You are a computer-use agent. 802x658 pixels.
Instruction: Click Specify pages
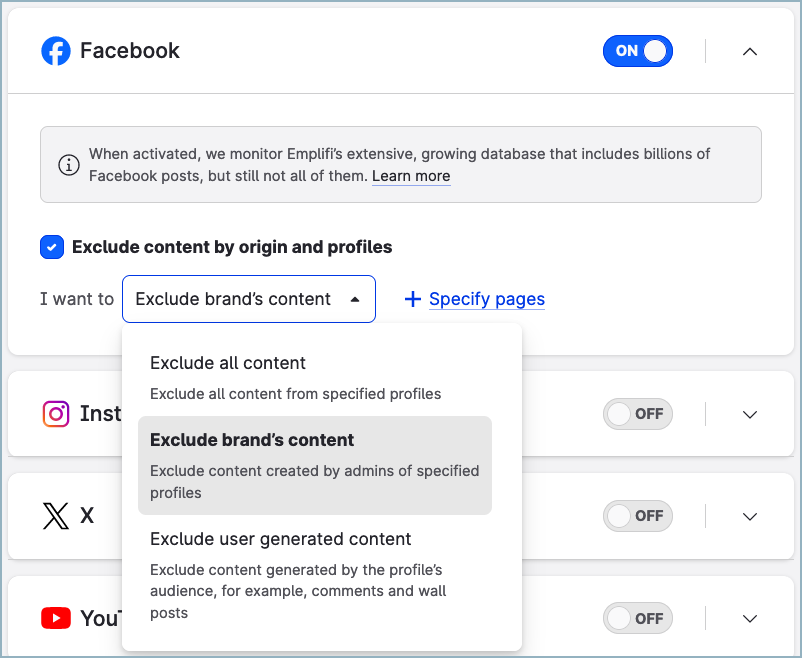click(x=487, y=299)
